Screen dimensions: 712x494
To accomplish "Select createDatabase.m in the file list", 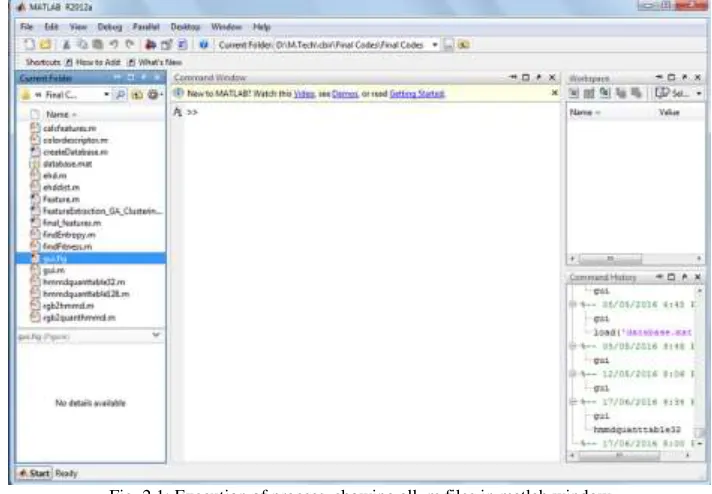I will (75, 152).
